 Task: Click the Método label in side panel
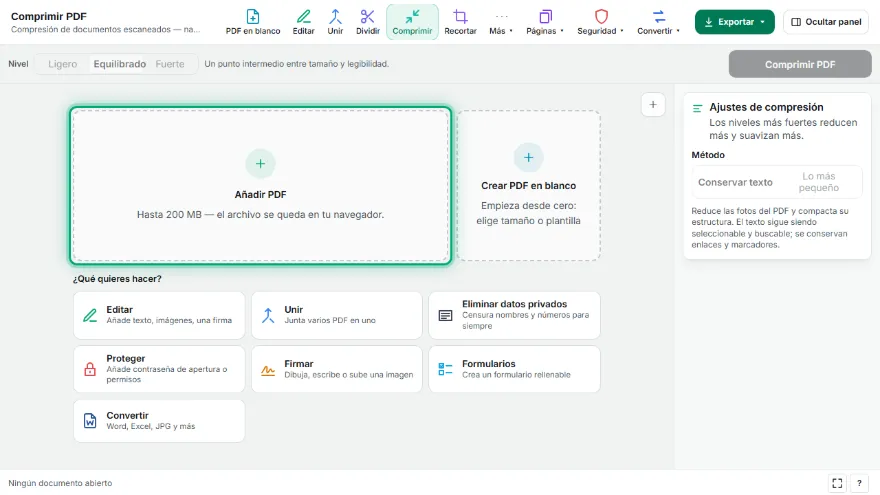point(708,155)
